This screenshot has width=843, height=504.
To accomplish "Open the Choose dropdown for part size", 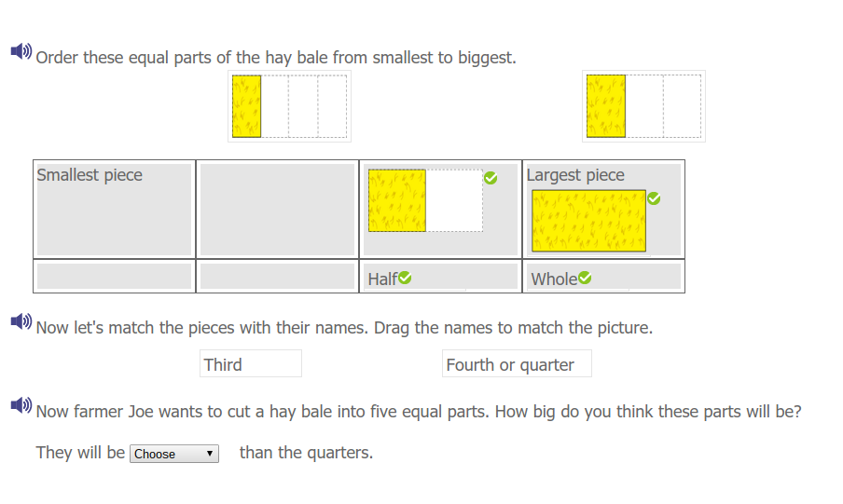I will pyautogui.click(x=174, y=454).
